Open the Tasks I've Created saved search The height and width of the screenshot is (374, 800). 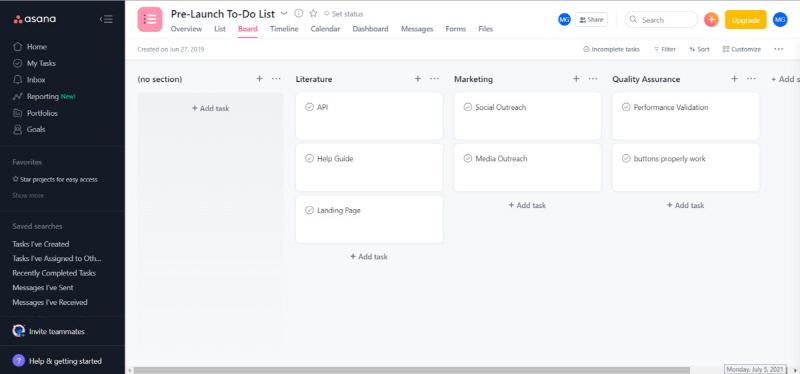41,244
